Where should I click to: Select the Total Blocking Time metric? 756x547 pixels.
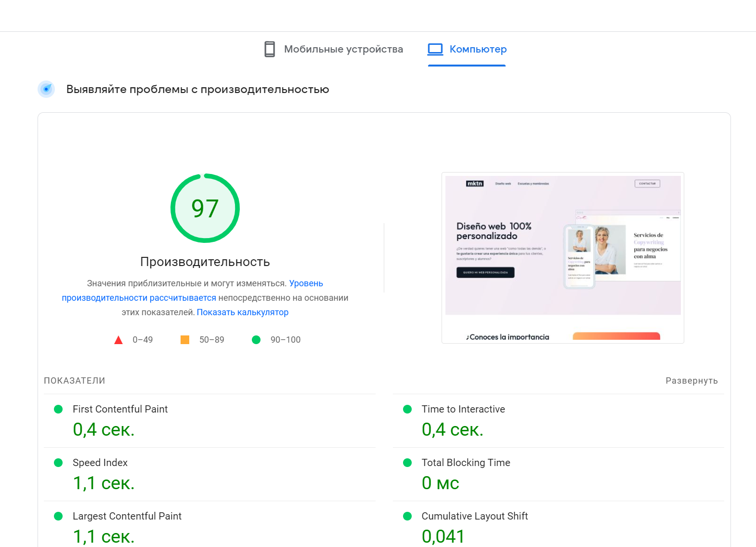coord(466,463)
